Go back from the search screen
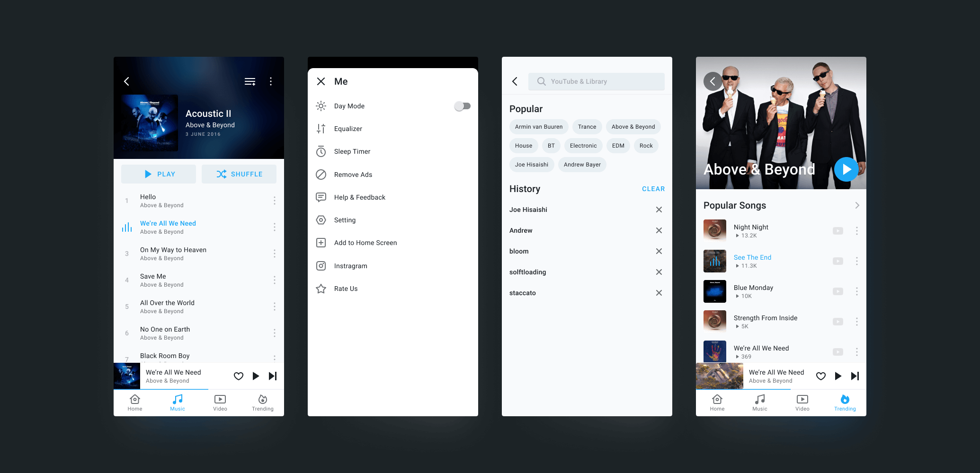The width and height of the screenshot is (980, 473). pos(515,81)
